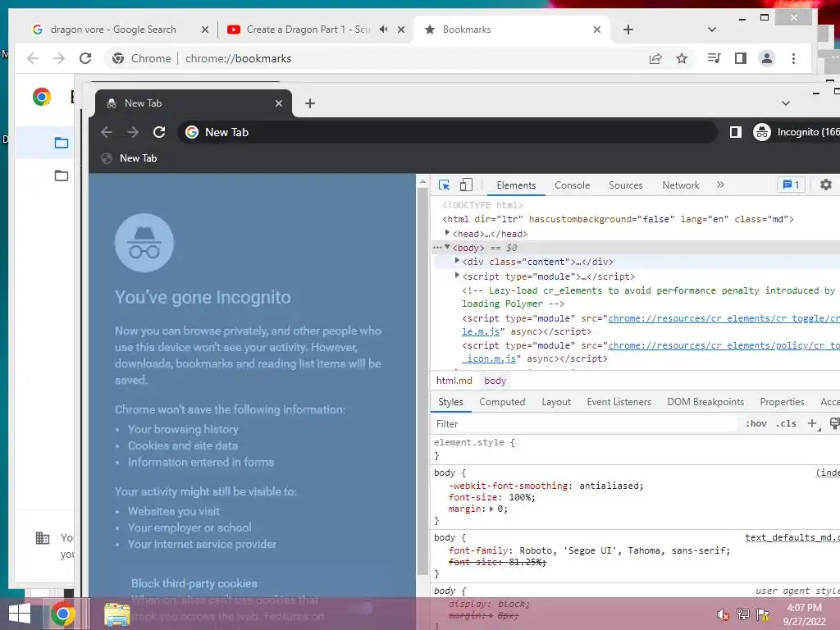Toggle the .cls classes button
This screenshot has height=630, width=840.
[x=786, y=424]
